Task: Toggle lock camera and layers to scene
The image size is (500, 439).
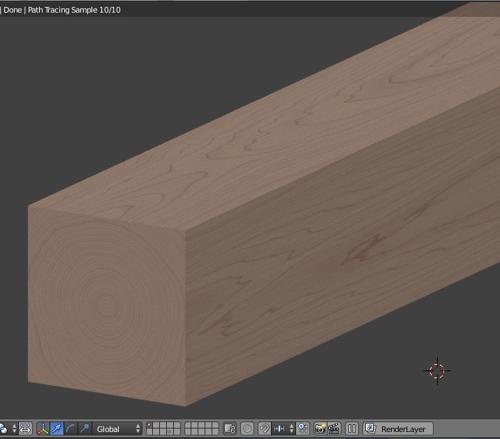Action: click(230, 429)
